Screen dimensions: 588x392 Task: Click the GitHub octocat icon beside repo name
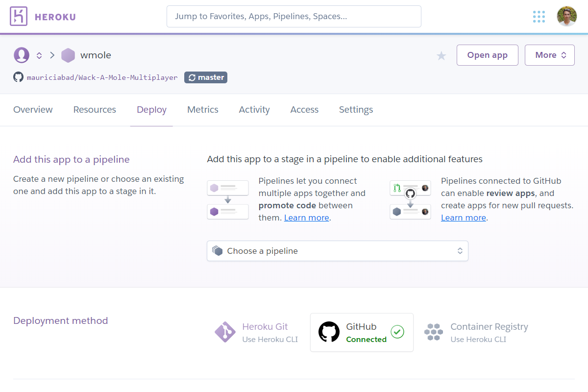tap(18, 77)
